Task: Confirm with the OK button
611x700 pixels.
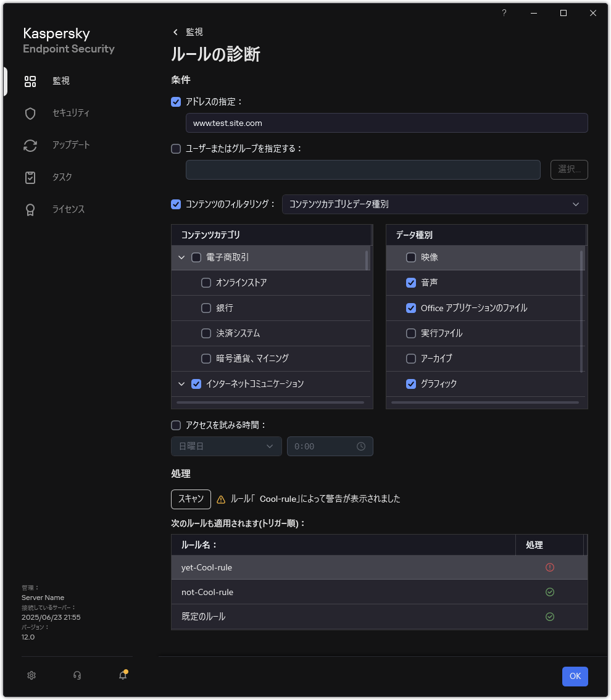Action: coord(575,676)
